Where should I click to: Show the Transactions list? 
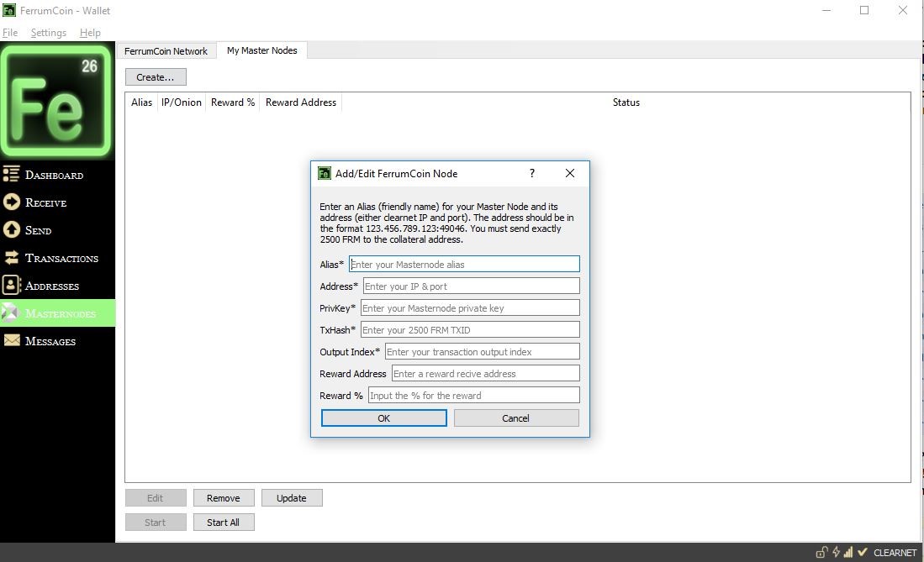point(57,257)
